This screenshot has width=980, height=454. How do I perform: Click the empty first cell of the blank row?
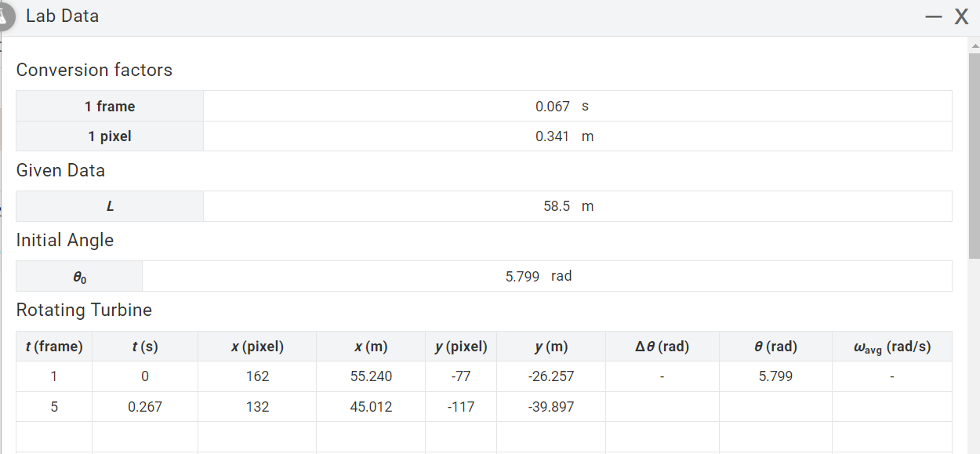tap(53, 437)
